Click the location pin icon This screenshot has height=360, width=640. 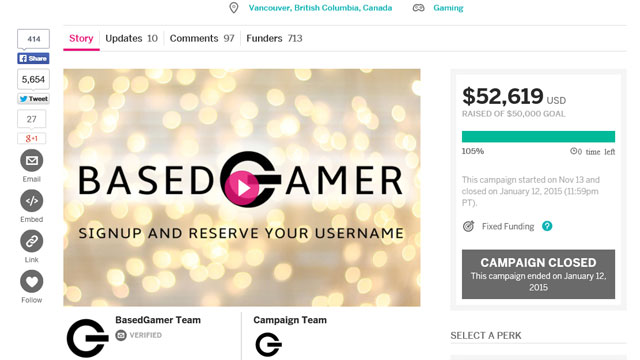click(233, 8)
